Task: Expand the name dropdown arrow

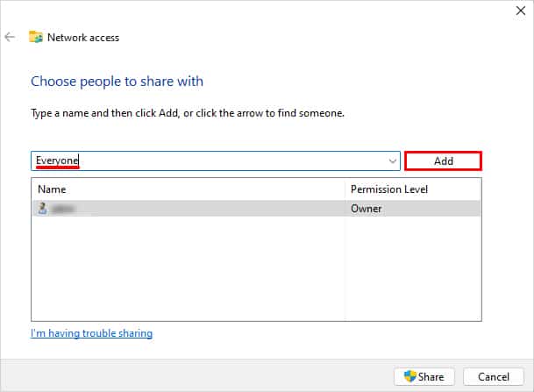Action: pyautogui.click(x=393, y=160)
